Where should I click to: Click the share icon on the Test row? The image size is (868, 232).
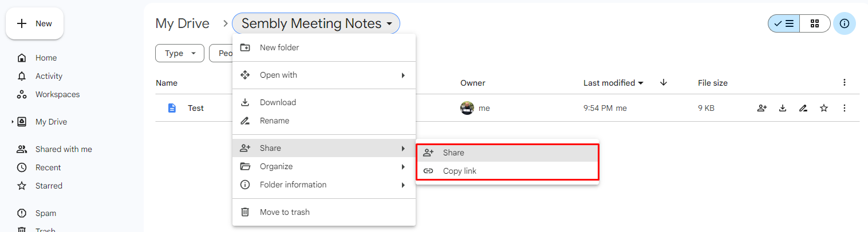click(762, 108)
